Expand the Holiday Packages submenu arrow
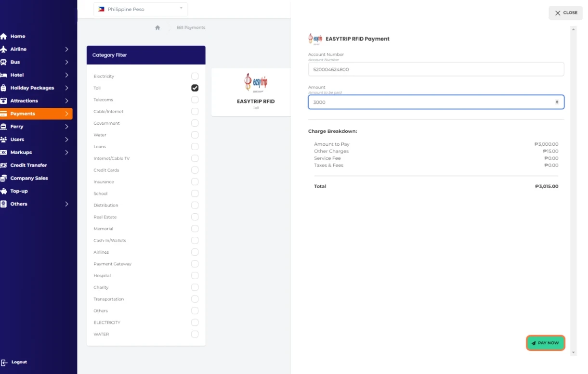 pos(66,88)
